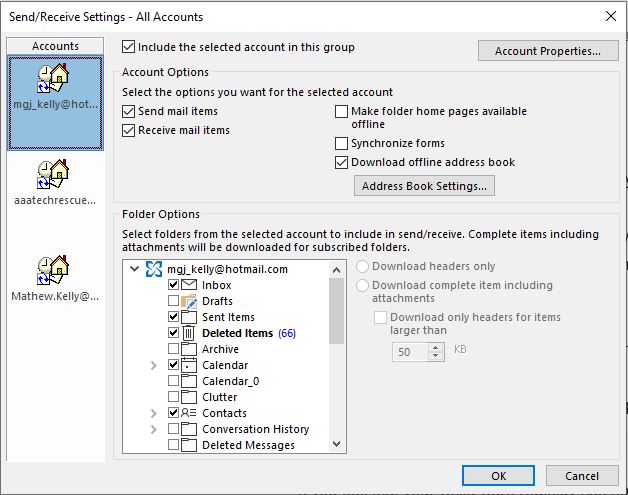The height and width of the screenshot is (495, 628).
Task: Collapse the mgj_kelly@hotmail.com tree node
Action: pyautogui.click(x=135, y=269)
